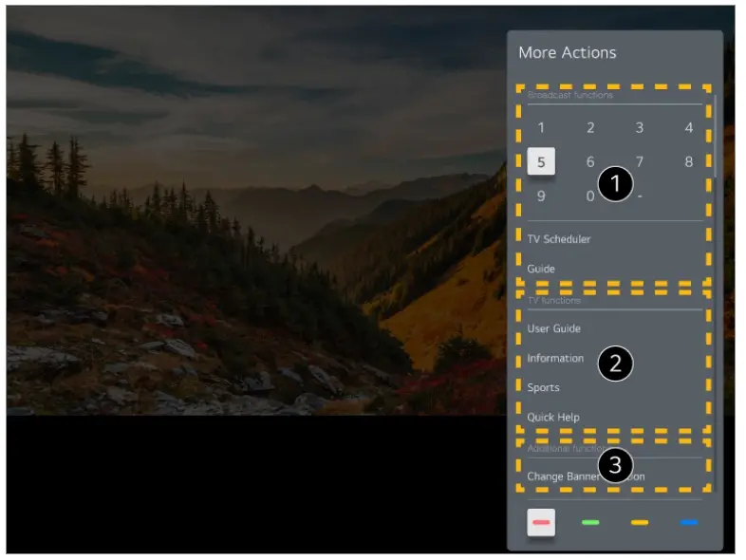This screenshot has height=560, width=746.
Task: Select number 1 on the keypad
Action: click(541, 127)
